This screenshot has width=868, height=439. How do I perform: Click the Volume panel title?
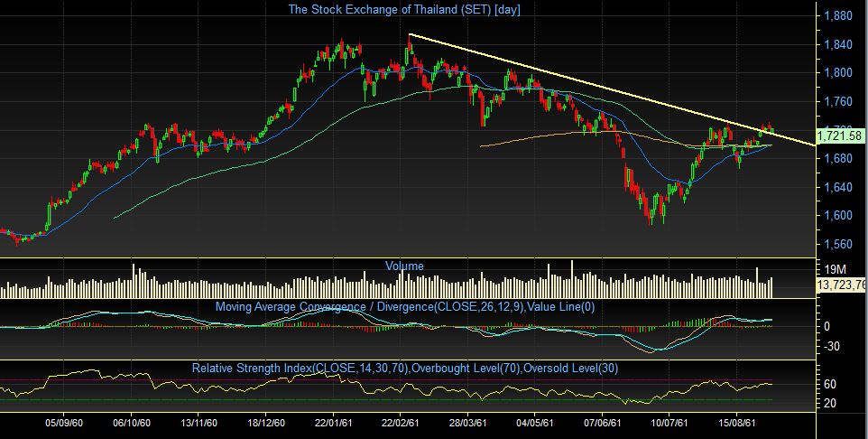(x=404, y=266)
